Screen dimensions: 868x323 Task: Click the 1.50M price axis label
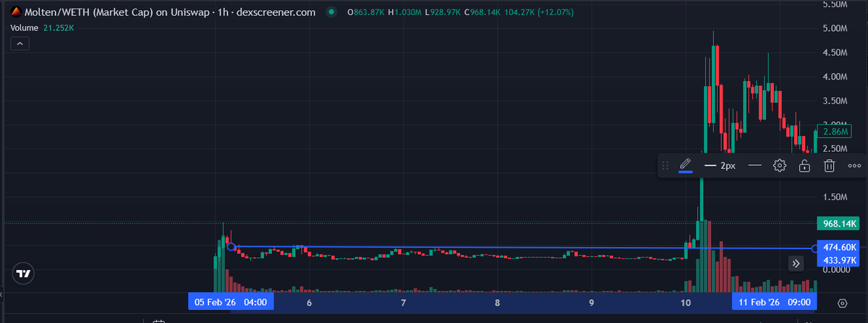[835, 197]
